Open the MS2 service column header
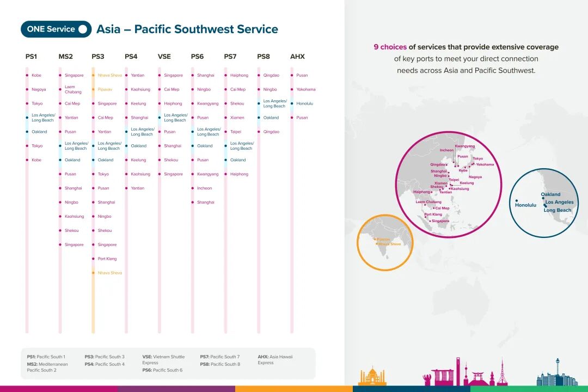 65,57
